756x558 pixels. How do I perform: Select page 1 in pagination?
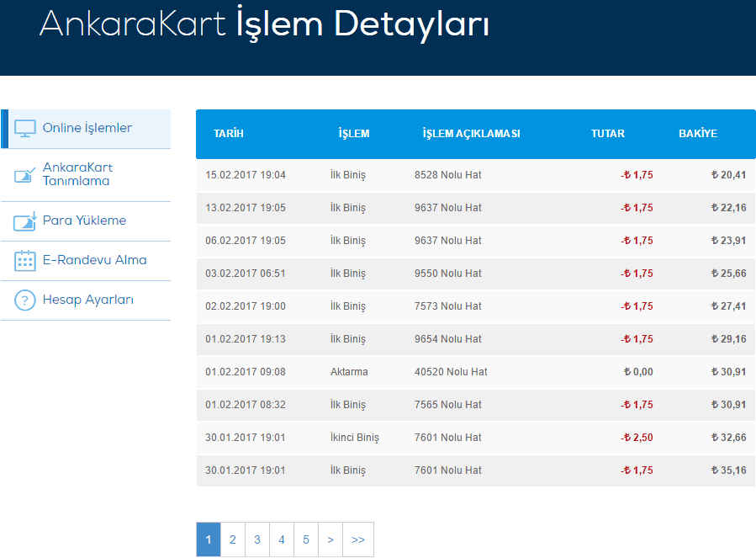[x=209, y=539]
